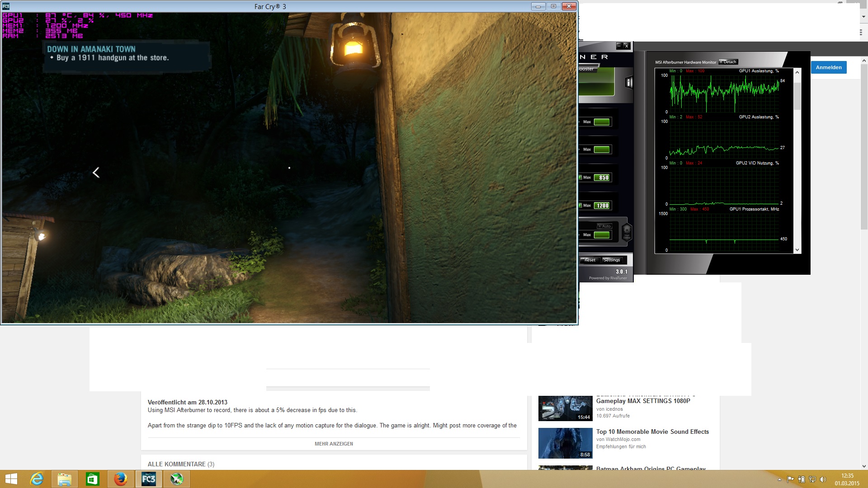868x488 pixels.
Task: Click the 1200 memory clock value field
Action: click(x=603, y=206)
